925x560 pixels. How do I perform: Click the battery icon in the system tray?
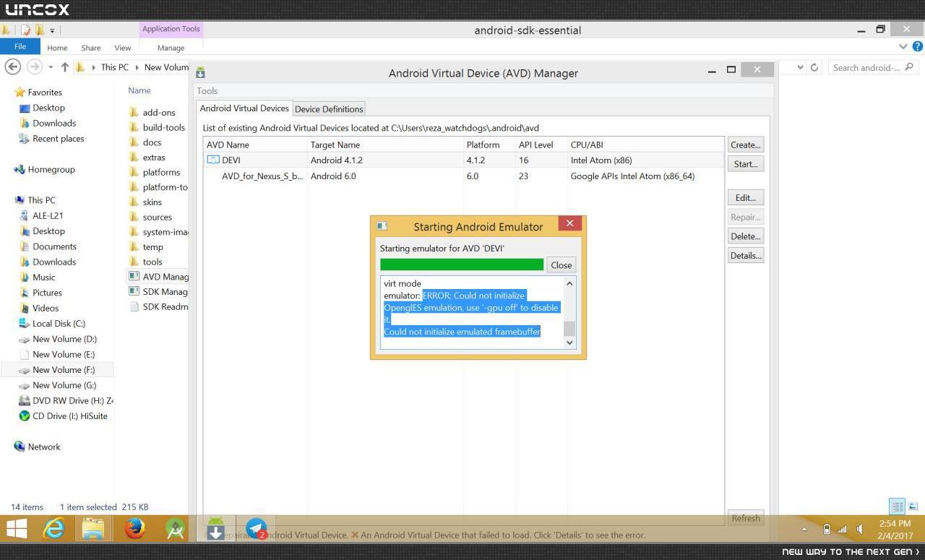(827, 529)
